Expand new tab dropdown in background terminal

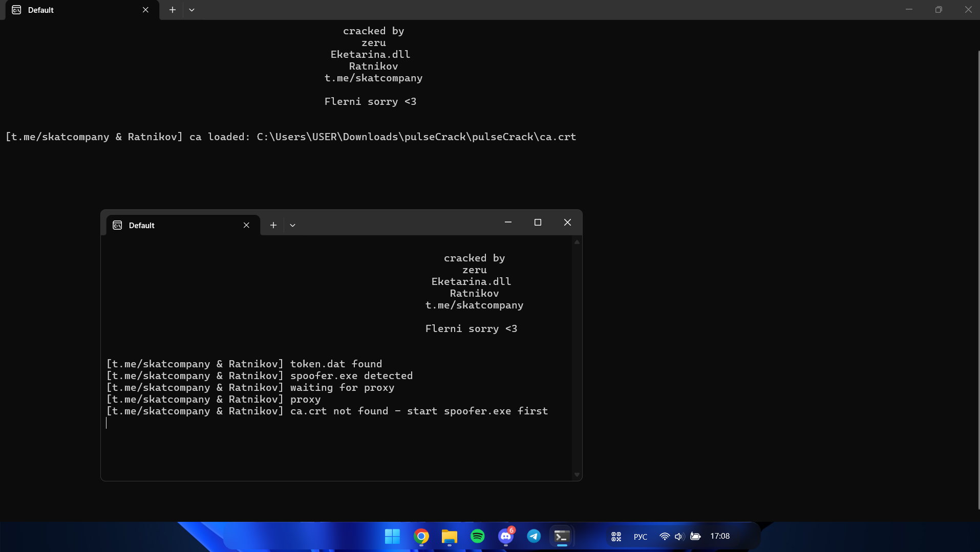[x=191, y=10]
